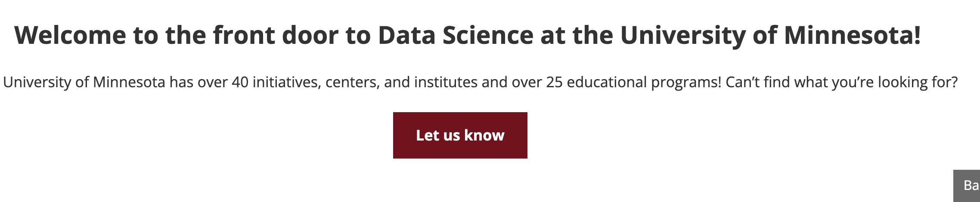
Task: Click the "Let us know" button
Action: [460, 135]
